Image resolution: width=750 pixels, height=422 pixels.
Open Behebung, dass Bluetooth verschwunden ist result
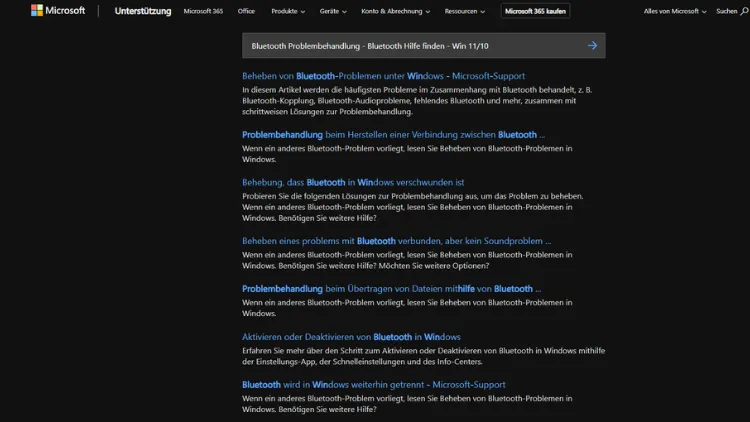coord(353,182)
